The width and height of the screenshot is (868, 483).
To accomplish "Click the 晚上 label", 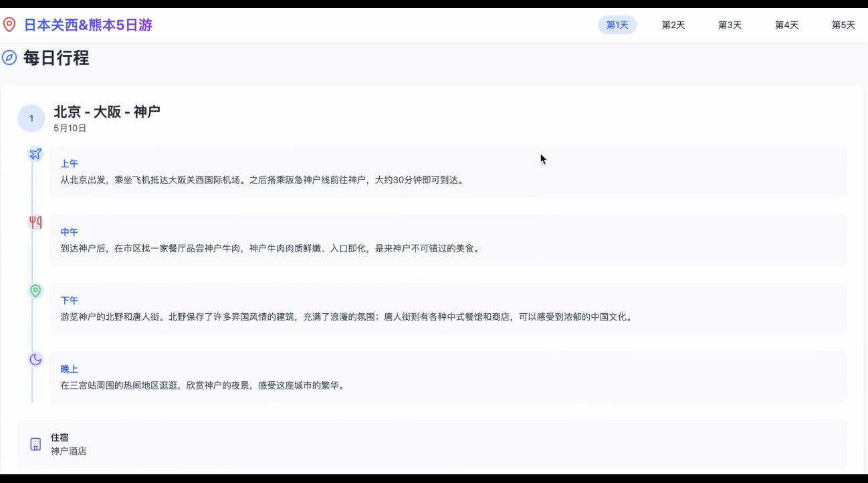I will pos(70,369).
